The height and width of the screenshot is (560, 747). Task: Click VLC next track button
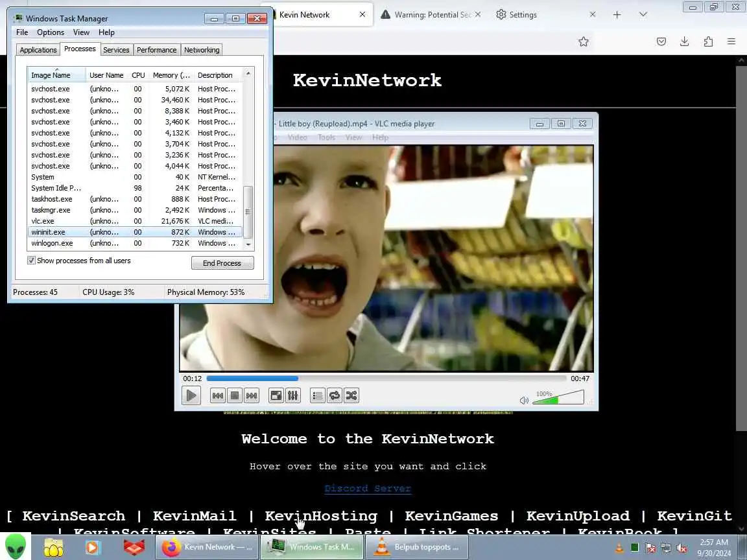252,396
